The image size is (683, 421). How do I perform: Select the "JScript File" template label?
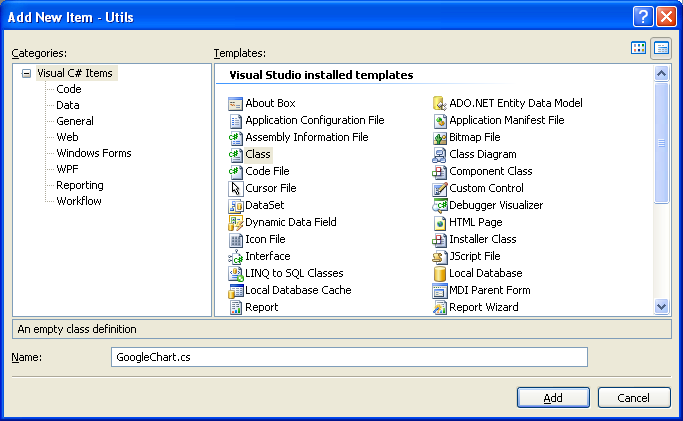(x=475, y=256)
